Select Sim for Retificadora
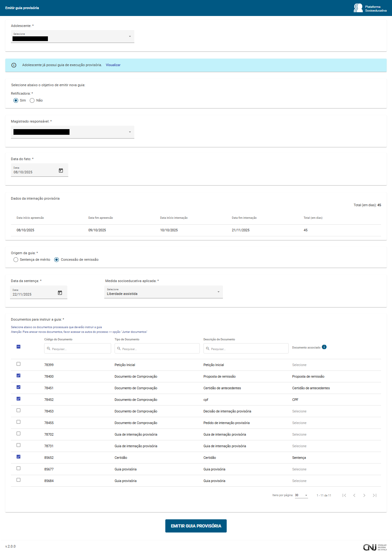 (16, 101)
